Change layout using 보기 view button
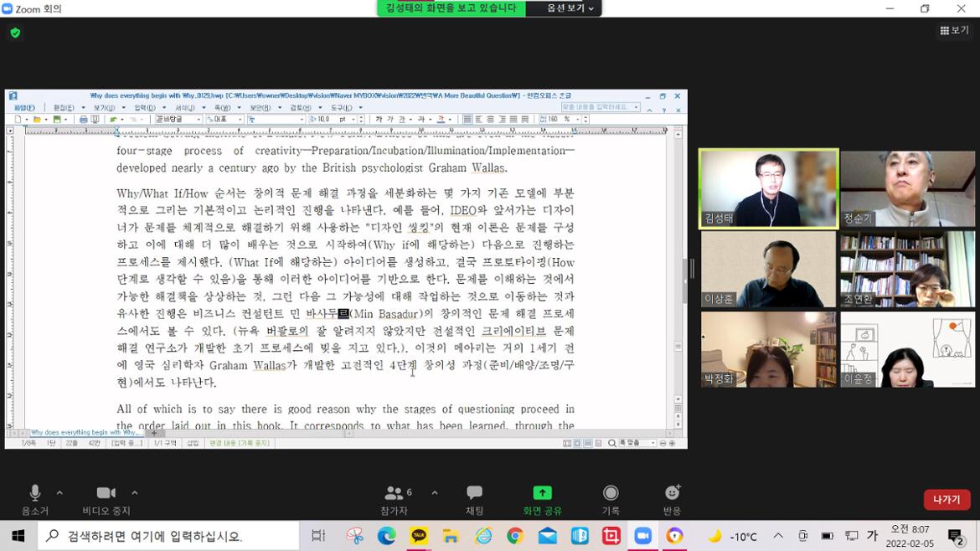The height and width of the screenshot is (551, 980). tap(955, 30)
